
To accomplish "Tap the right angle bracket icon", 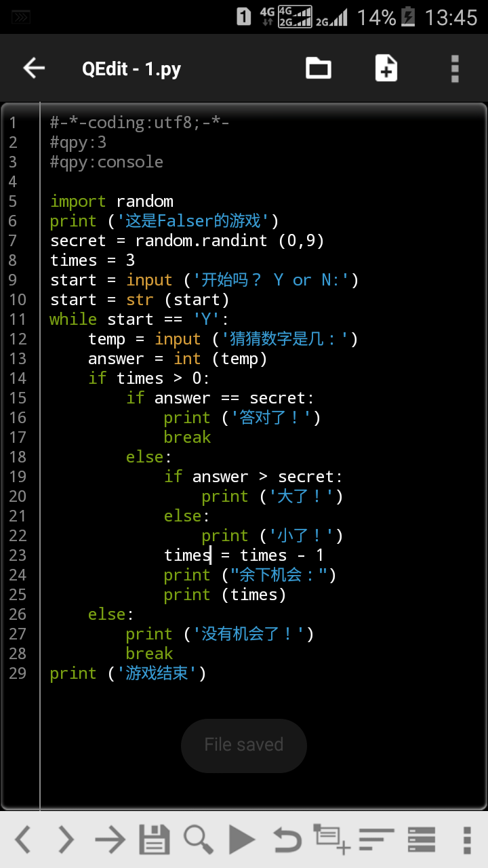I will [x=66, y=840].
